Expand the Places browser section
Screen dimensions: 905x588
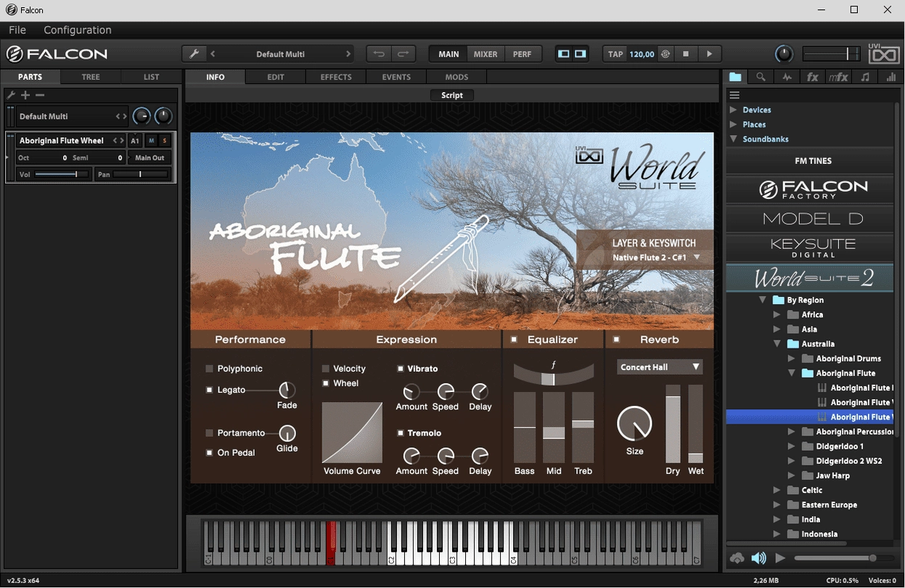click(733, 124)
